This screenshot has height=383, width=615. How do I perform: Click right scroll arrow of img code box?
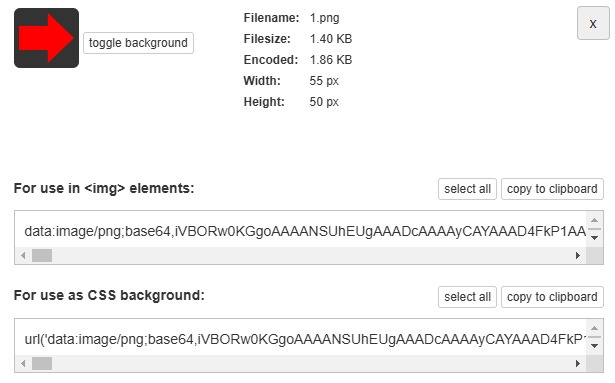coord(578,255)
